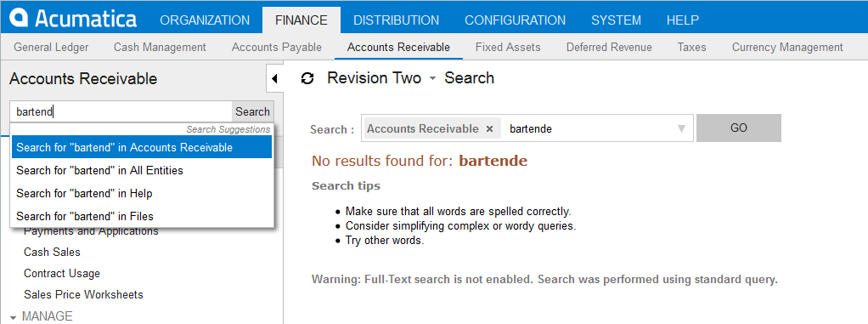The image size is (868, 324).
Task: Switch to the Accounts Payable tab
Action: (x=277, y=48)
